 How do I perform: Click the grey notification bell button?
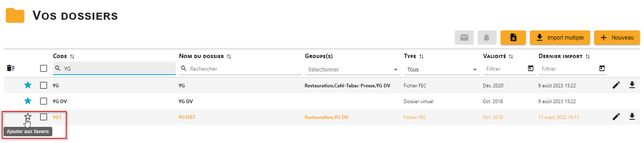[487, 38]
